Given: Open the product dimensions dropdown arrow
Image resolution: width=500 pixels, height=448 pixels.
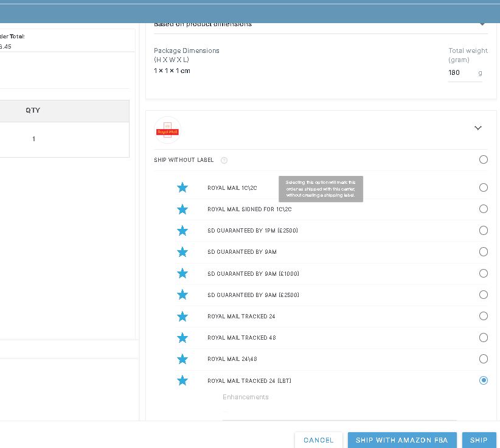Looking at the screenshot, I should pos(482,24).
